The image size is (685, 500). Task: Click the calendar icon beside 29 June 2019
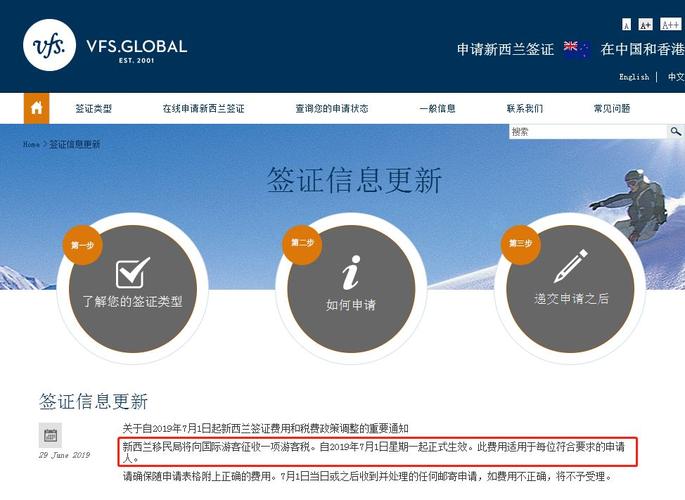pos(50,435)
